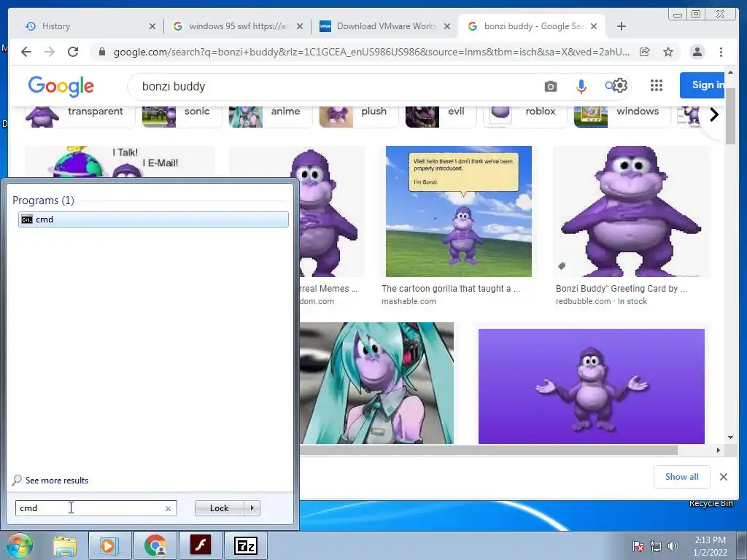Viewport: 747px width, 560px height.
Task: Switch to Download VMware Workstation tab
Action: 387,26
